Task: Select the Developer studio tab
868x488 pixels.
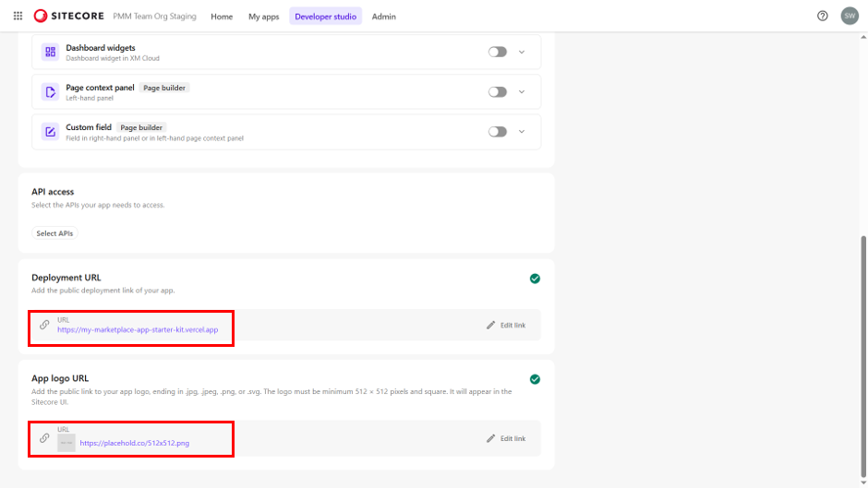Action: (x=325, y=17)
